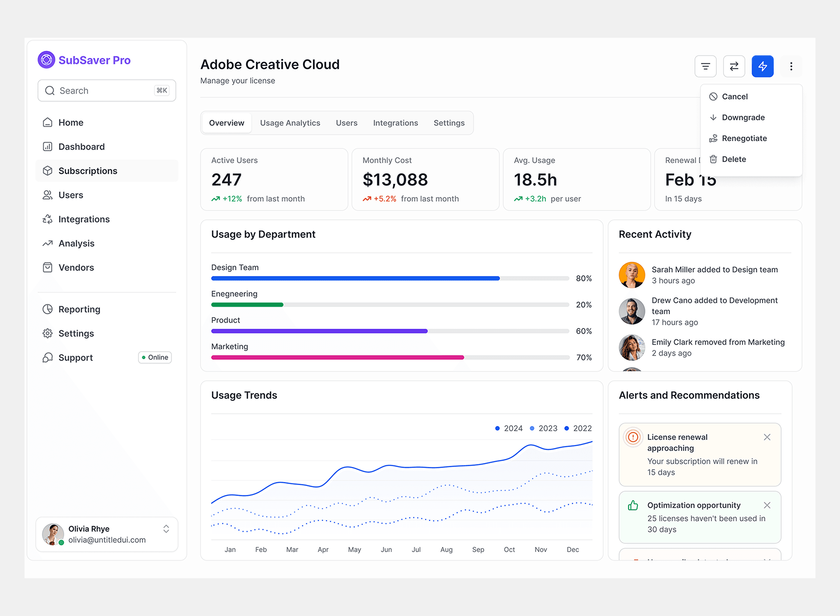Open the Dashboard from the sidebar

(x=82, y=147)
